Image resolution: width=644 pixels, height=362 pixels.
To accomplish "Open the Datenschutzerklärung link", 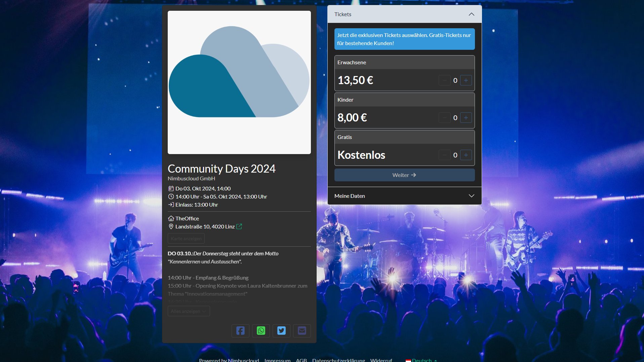I will [x=338, y=360].
